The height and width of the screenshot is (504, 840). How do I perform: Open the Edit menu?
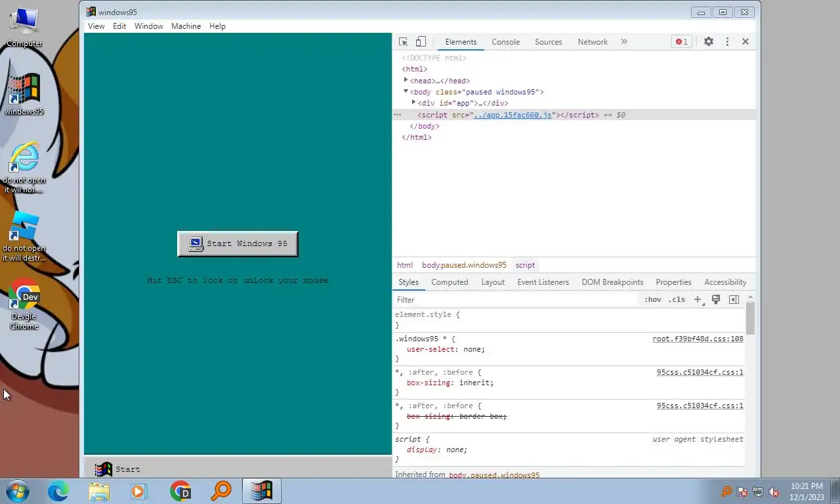pos(119,26)
